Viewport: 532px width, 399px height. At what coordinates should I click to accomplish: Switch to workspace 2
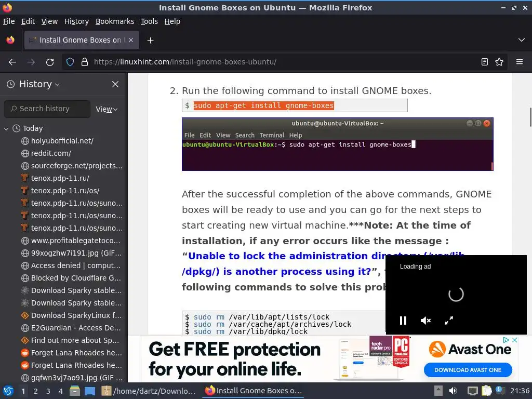36,391
